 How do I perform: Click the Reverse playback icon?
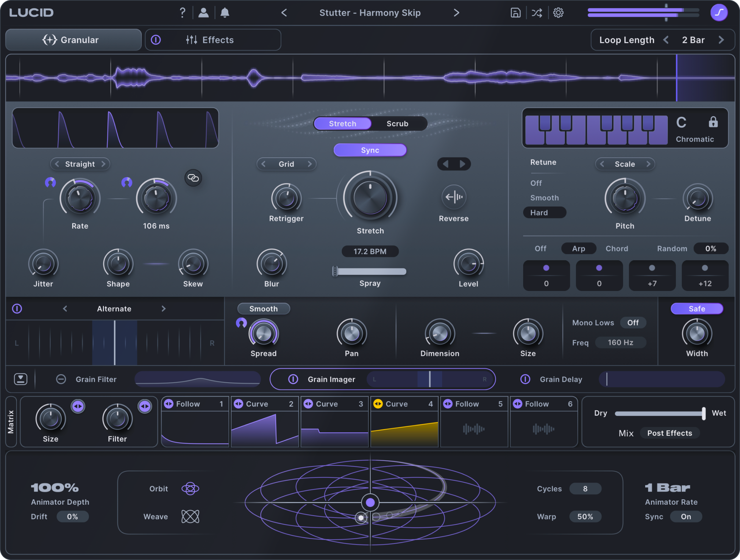coord(454,197)
